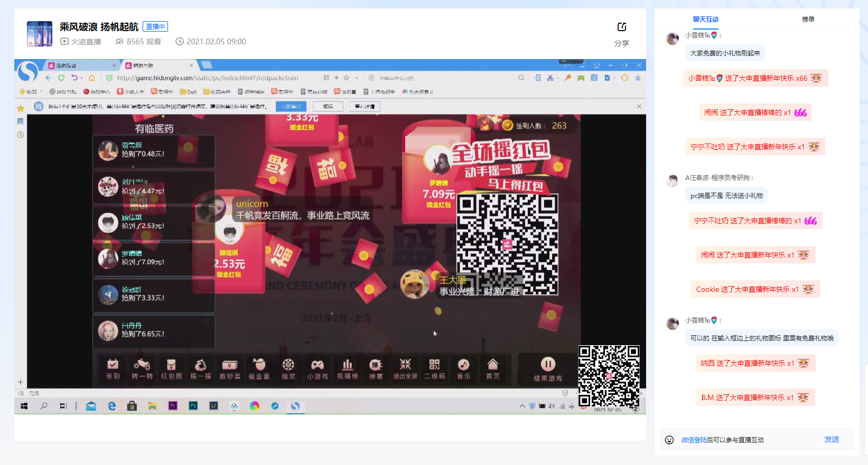Click the A汪春波-程序员考研狗 username
Screen dimensions: 868x465
pos(718,178)
